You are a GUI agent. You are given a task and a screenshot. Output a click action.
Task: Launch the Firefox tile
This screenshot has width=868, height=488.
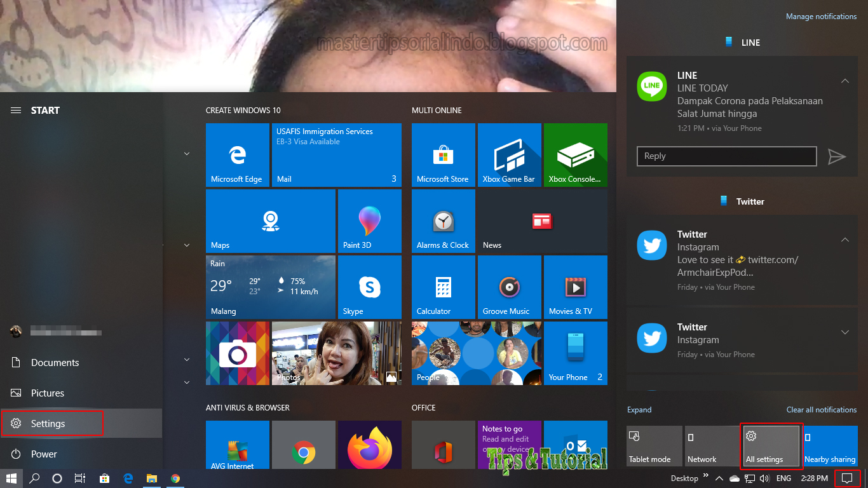[x=370, y=445]
